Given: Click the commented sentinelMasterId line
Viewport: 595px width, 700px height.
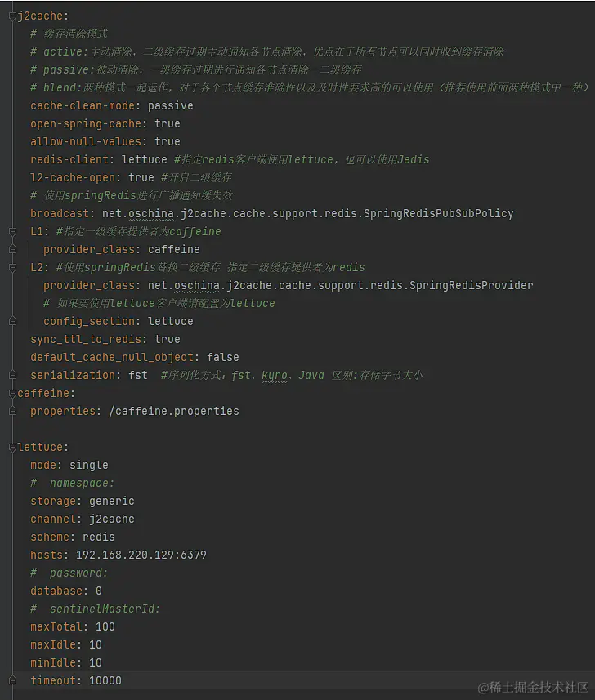Looking at the screenshot, I should tap(95, 609).
